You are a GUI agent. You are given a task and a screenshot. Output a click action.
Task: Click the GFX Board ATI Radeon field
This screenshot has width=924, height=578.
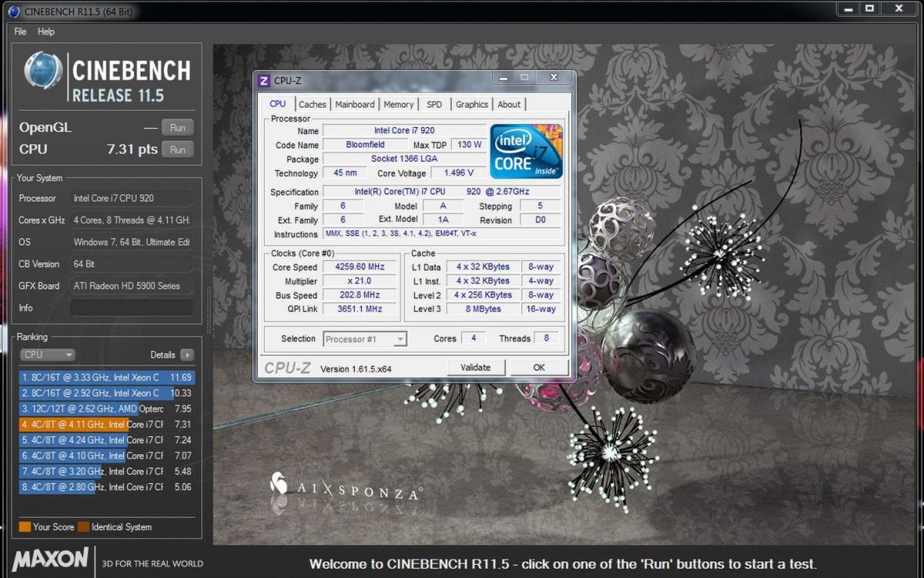click(x=132, y=286)
